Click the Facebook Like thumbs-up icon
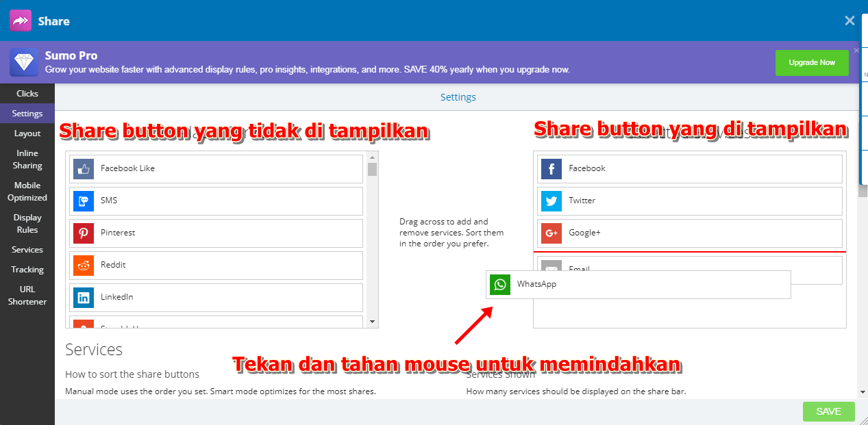 tap(84, 168)
